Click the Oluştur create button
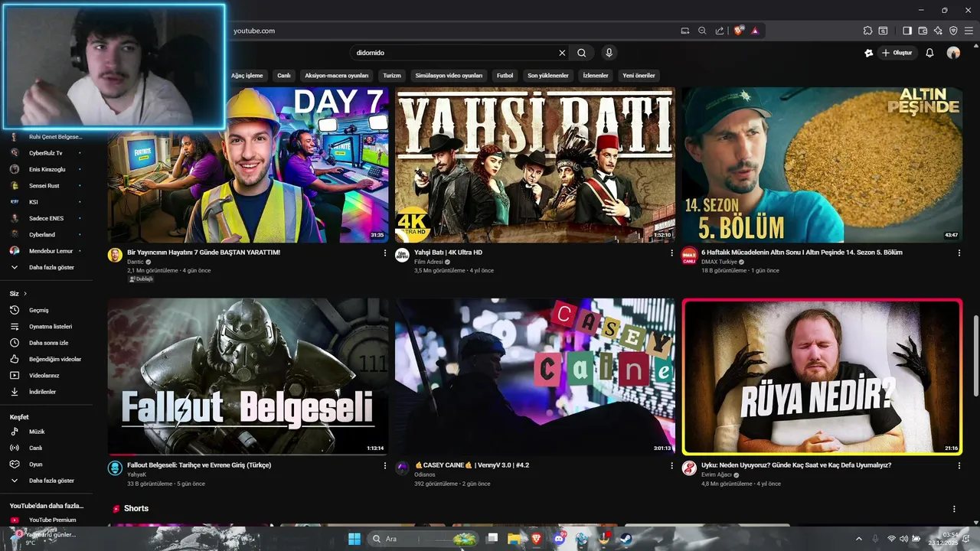Viewport: 980px width, 551px height. (x=897, y=53)
